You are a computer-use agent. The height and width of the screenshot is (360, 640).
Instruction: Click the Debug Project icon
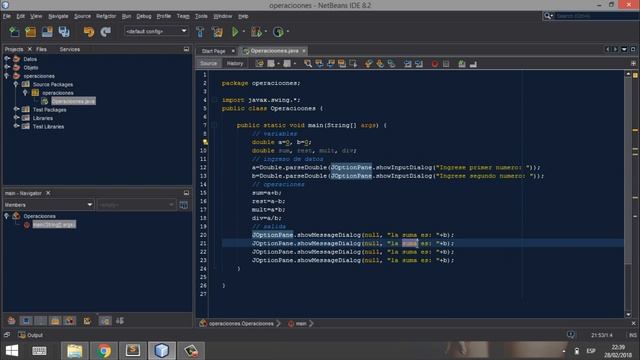[256, 32]
